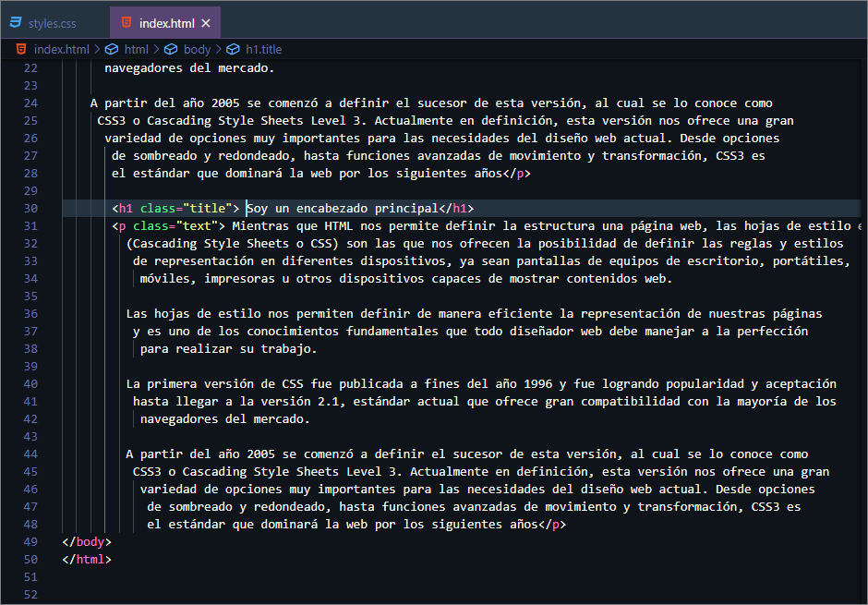Click "Mientras que HTML" on line 31

coord(293,226)
